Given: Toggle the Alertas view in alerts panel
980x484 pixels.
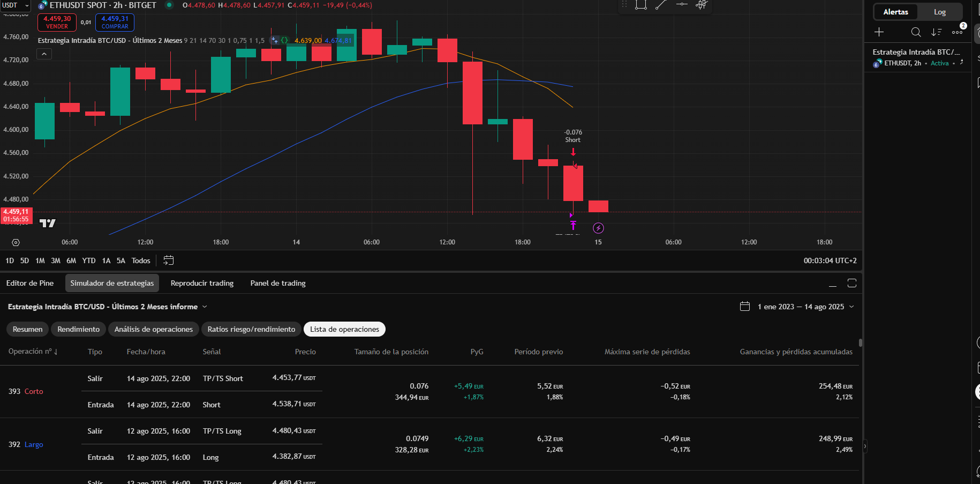Looking at the screenshot, I should 895,12.
